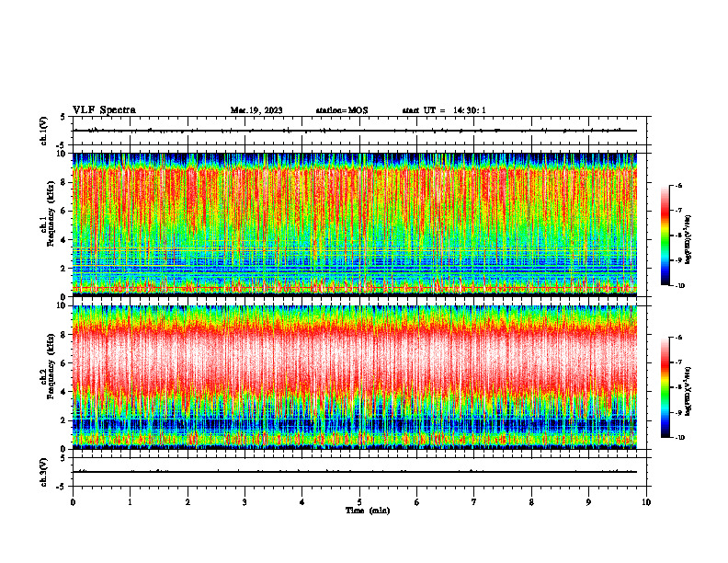Click inside the ch.2 spectrogram panel
This screenshot has height=563, width=728.
tap(355, 377)
